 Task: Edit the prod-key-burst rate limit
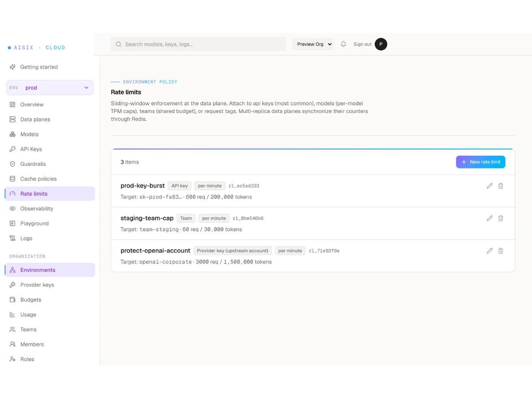pyautogui.click(x=489, y=186)
